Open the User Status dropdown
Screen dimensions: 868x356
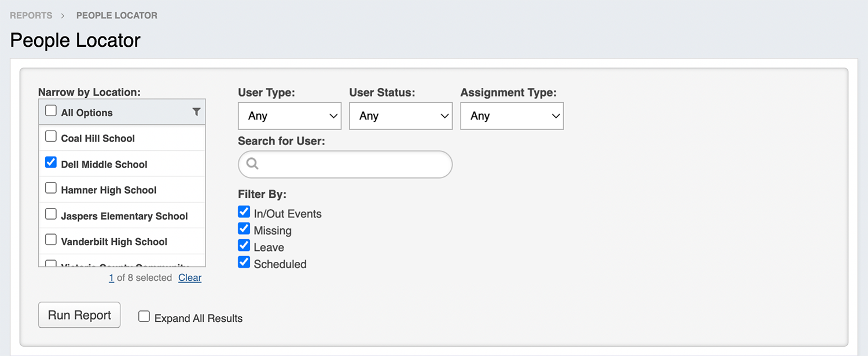[400, 116]
